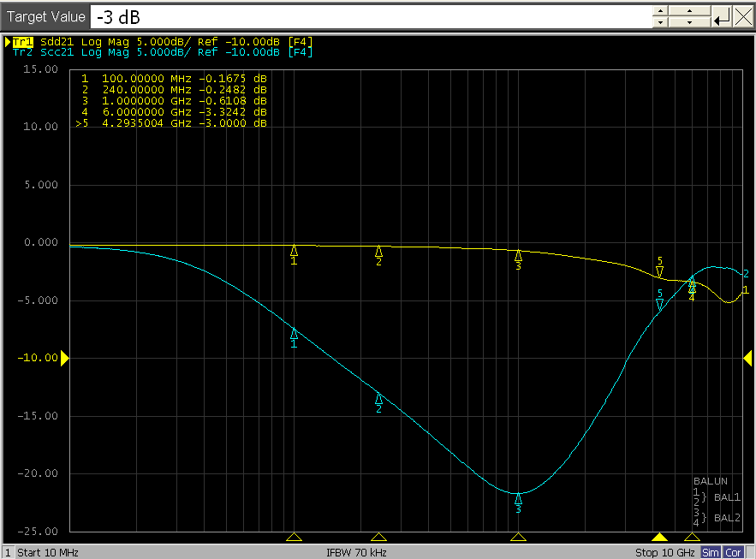Click the Enter arrow button beside Target Value
The image size is (756, 559).
[x=722, y=16]
